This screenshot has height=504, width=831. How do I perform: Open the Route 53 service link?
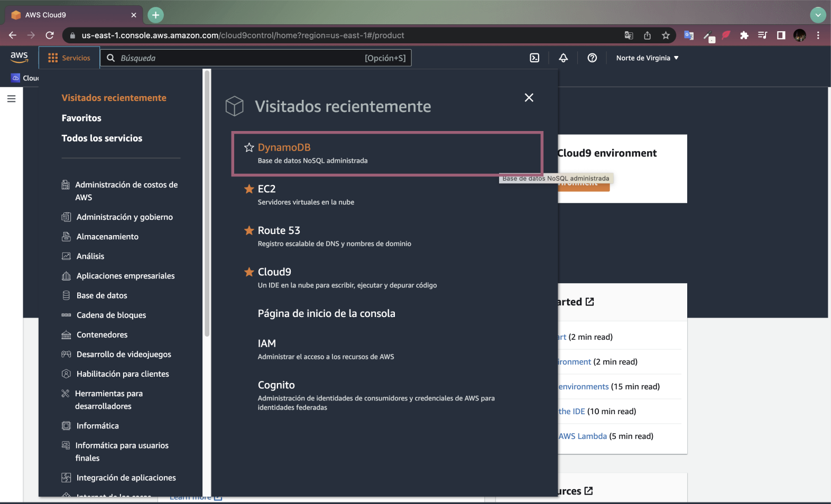pyautogui.click(x=279, y=230)
